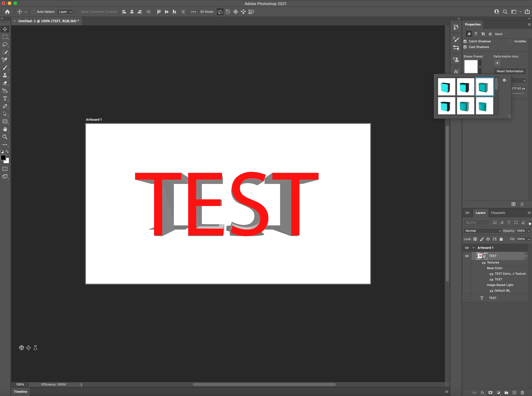The width and height of the screenshot is (532, 396).
Task: Switch to the 3D panel tab
Action: (x=467, y=213)
